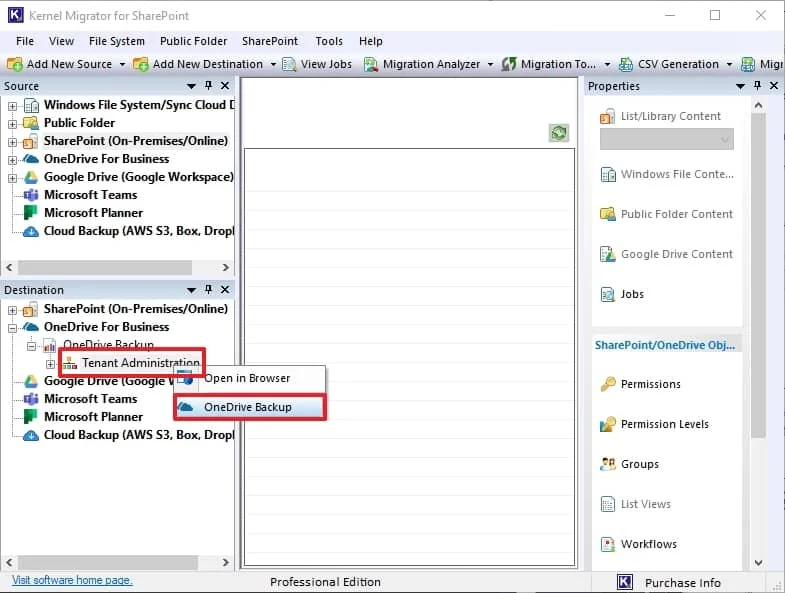Select Microsoft Planner in Destination panel
The image size is (785, 593).
coord(93,417)
